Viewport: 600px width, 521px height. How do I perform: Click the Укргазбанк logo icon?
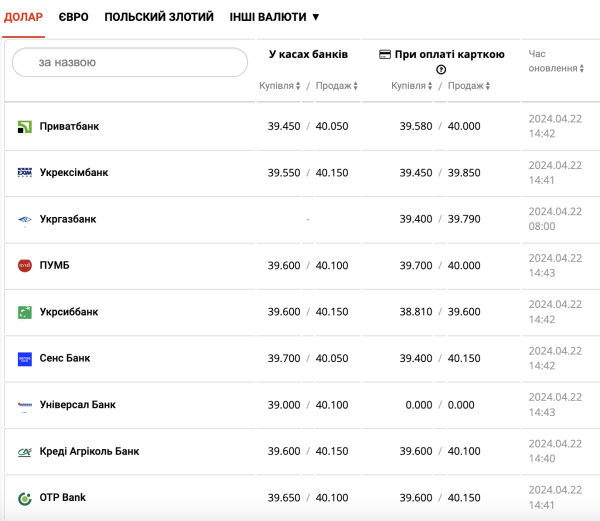[25, 220]
